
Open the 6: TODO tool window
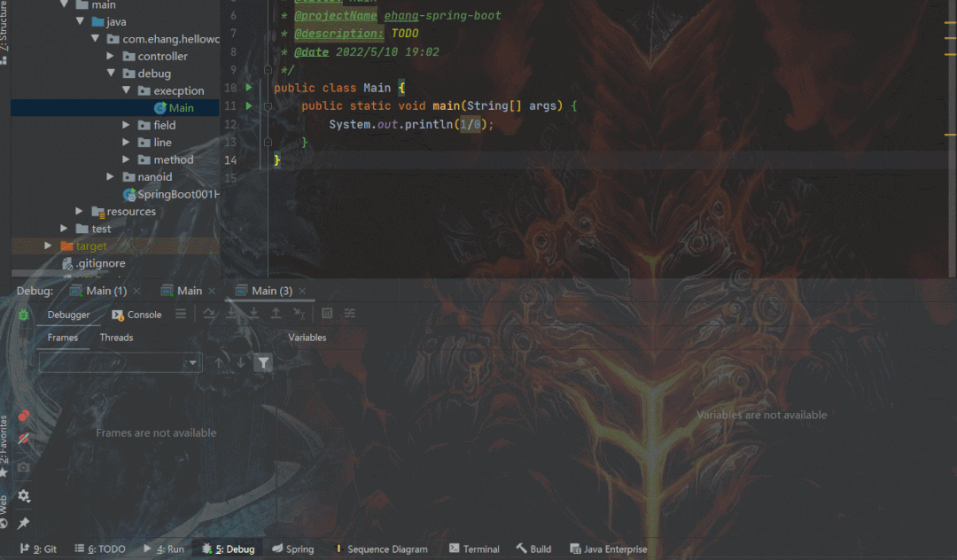[100, 549]
